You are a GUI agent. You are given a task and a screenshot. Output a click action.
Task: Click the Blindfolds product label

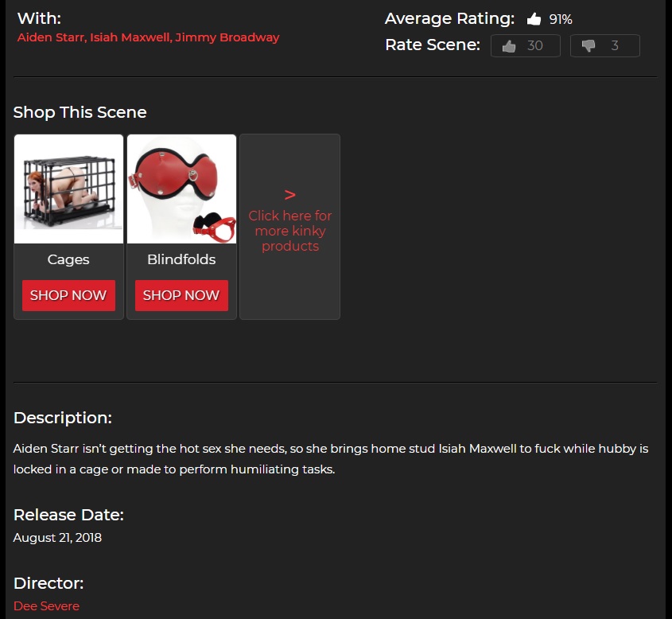point(181,259)
